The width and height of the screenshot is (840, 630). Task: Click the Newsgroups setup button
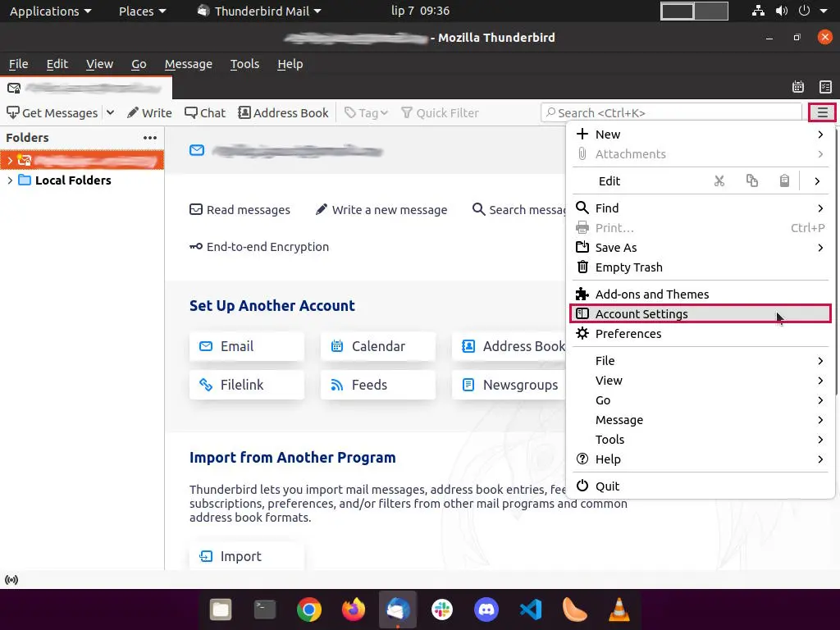509,385
